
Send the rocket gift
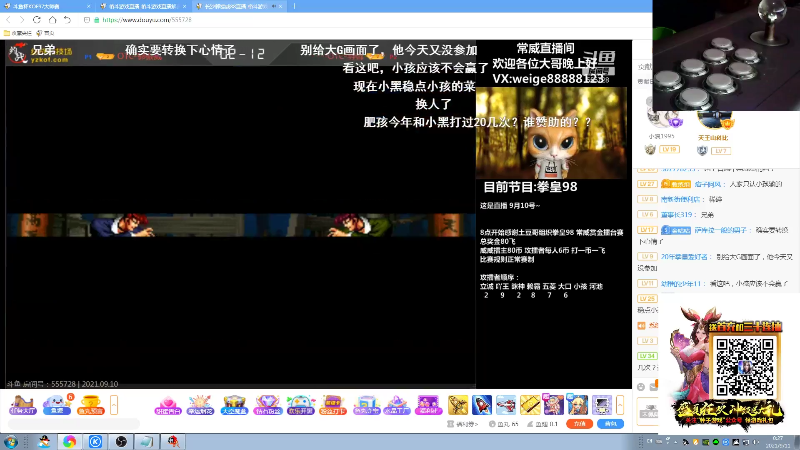click(482, 405)
